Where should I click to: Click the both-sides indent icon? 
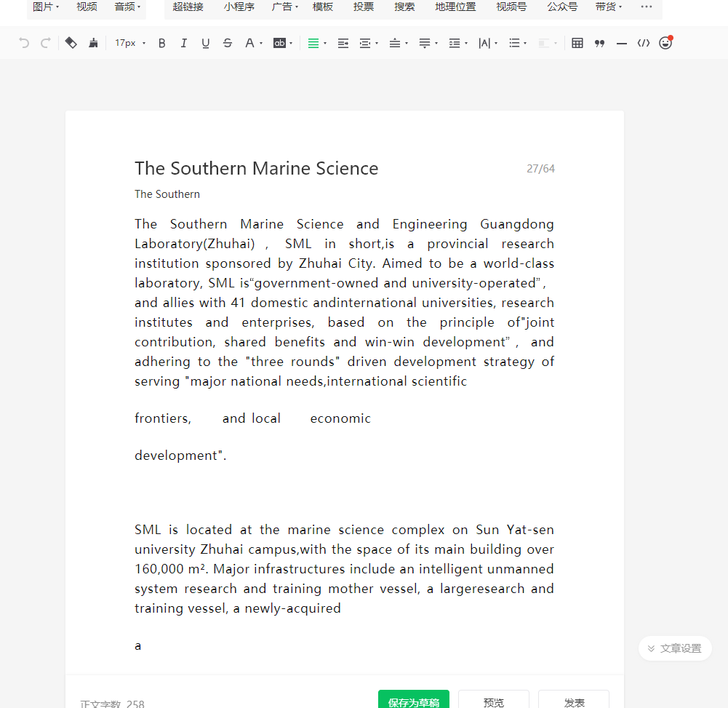(365, 43)
